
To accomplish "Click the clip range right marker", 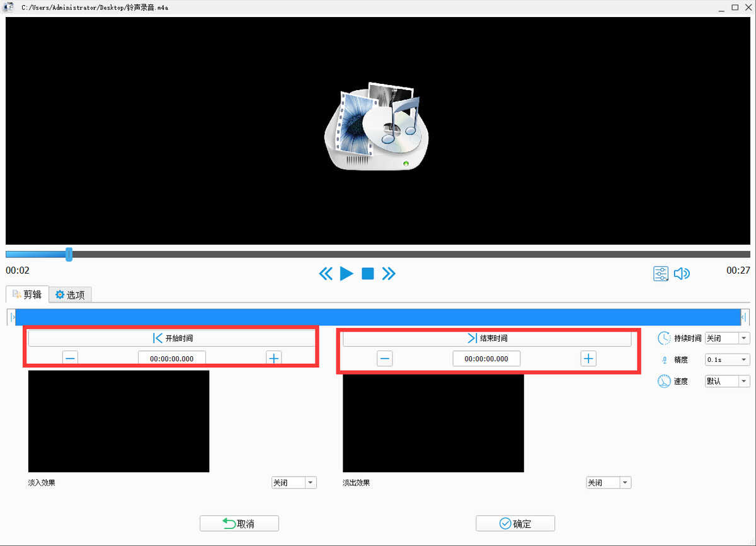I will click(x=744, y=317).
